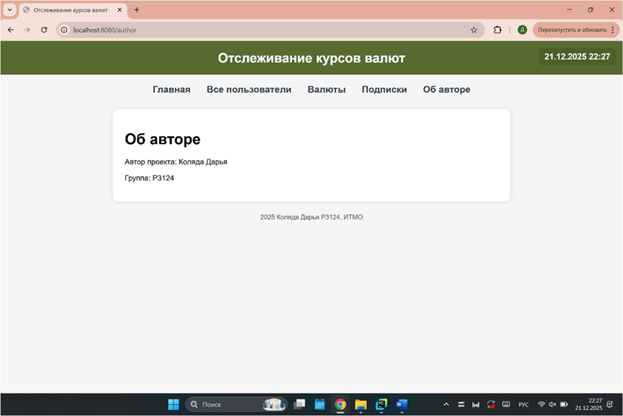The width and height of the screenshot is (623, 416).
Task: Reload the page with the refresh icon
Action: point(44,30)
